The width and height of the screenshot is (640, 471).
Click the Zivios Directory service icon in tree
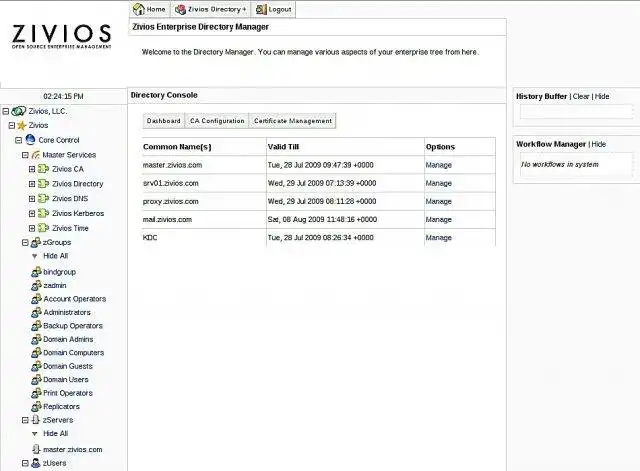point(43,184)
